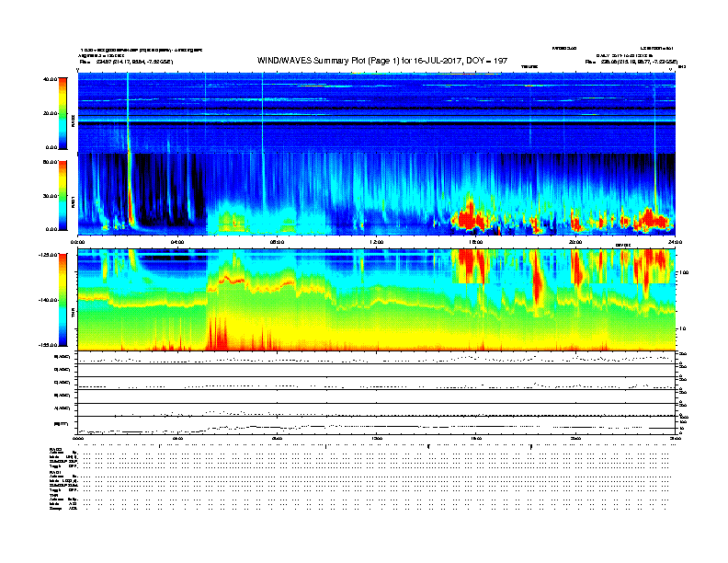Click 12:00 tick below RAD1 spectrogram
Viewport: 728px width, 563px height.
376,242
